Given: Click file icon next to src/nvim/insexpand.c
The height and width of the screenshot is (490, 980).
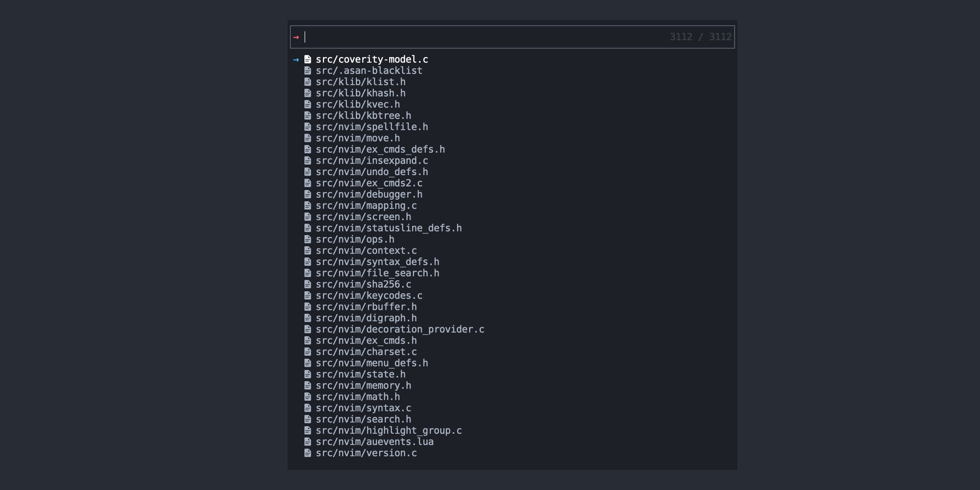Looking at the screenshot, I should click(308, 161).
